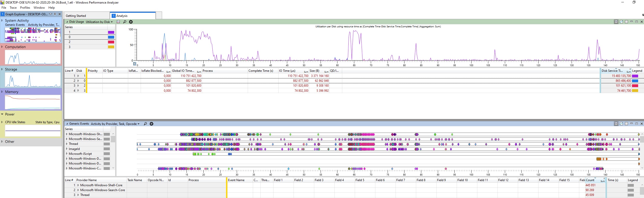Expand Microsoft-JScript series in Generic Events
The width and height of the screenshot is (644, 198).
tap(67, 154)
